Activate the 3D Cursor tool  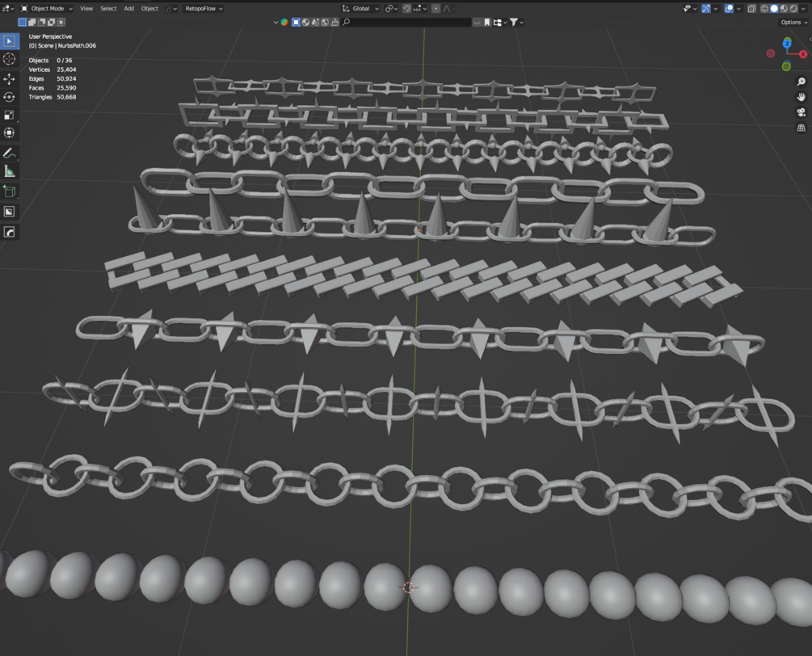(10, 59)
